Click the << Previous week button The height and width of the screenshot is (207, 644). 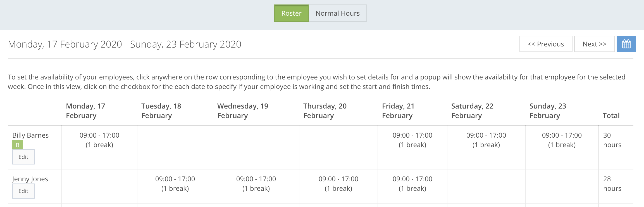coord(545,44)
